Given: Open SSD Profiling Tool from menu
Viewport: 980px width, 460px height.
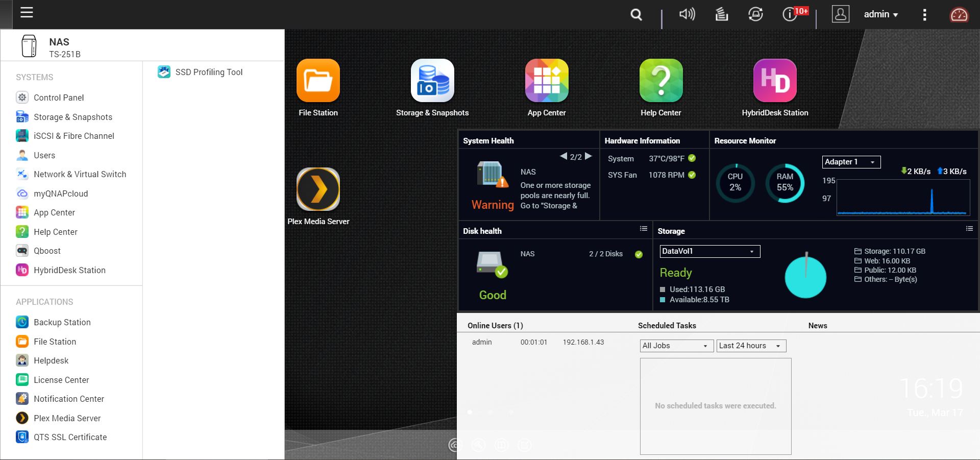Looking at the screenshot, I should [201, 72].
